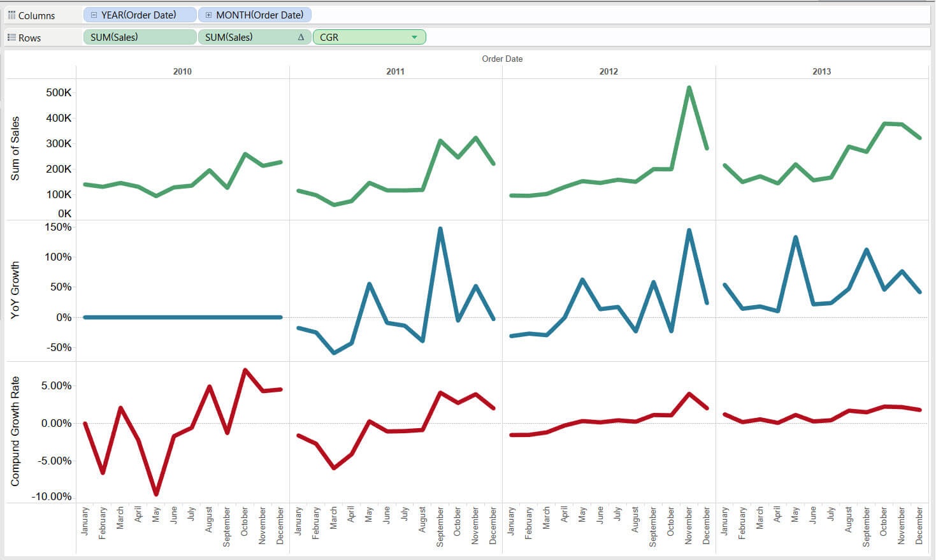This screenshot has height=560, width=936.
Task: Click the -10.00% axis tick label
Action: click(x=52, y=496)
